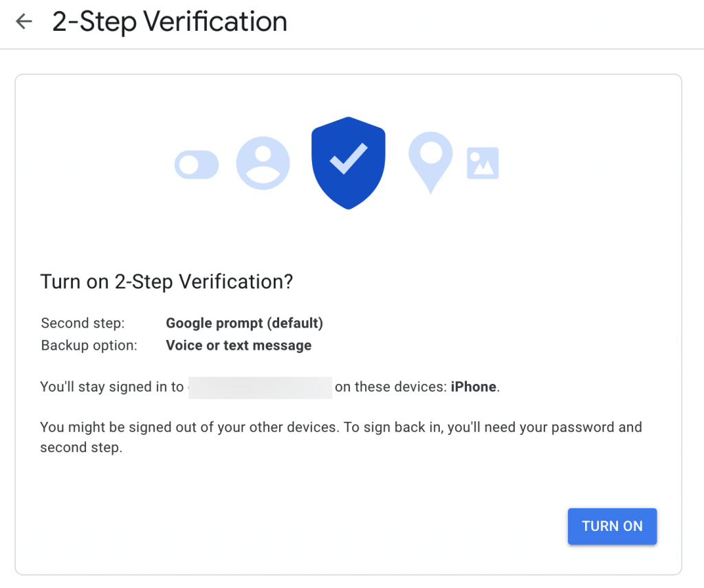Select the Voice or text message option
This screenshot has height=588, width=704.
point(239,346)
